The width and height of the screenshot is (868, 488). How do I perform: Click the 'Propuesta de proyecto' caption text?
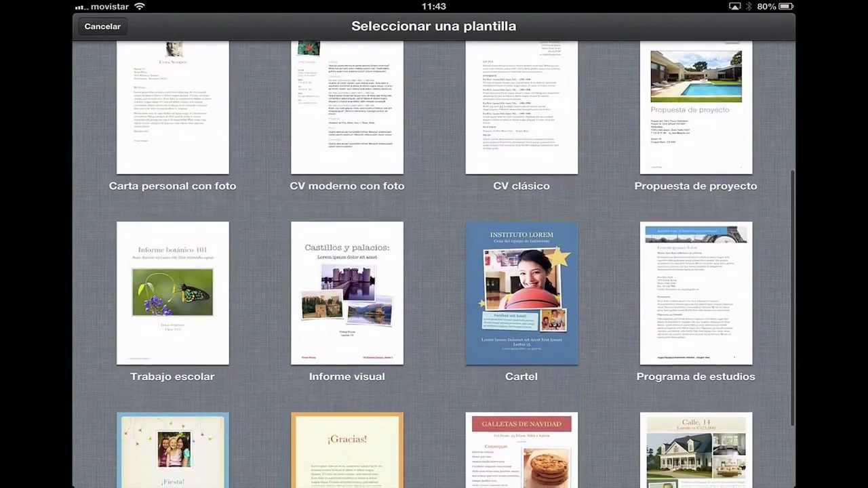coord(696,186)
